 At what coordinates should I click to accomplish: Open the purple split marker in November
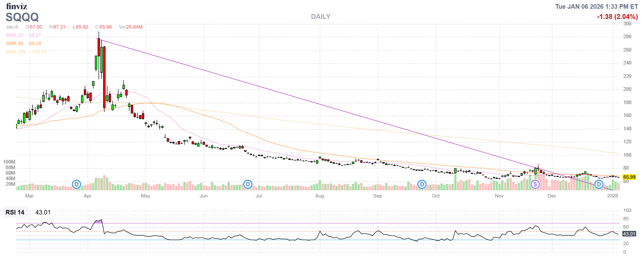click(x=535, y=185)
